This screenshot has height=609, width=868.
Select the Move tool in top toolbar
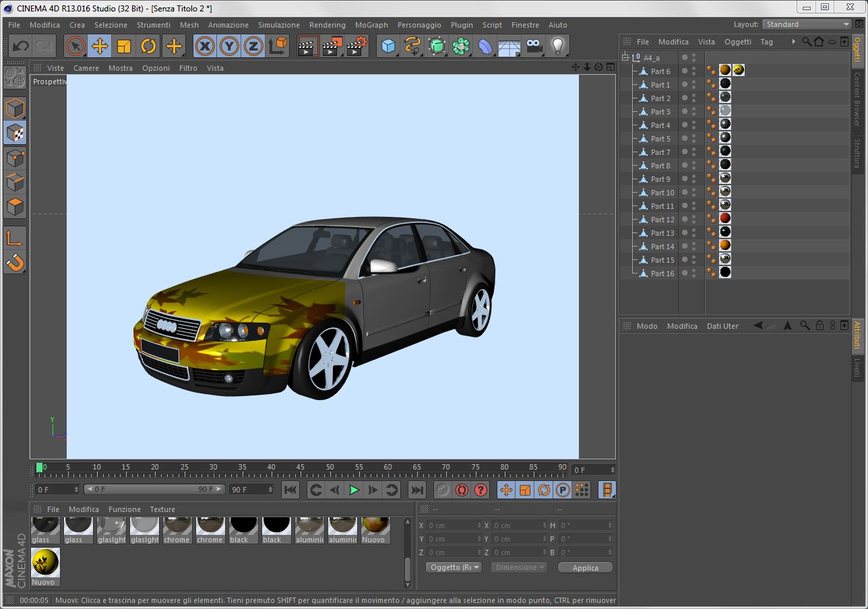click(x=100, y=46)
